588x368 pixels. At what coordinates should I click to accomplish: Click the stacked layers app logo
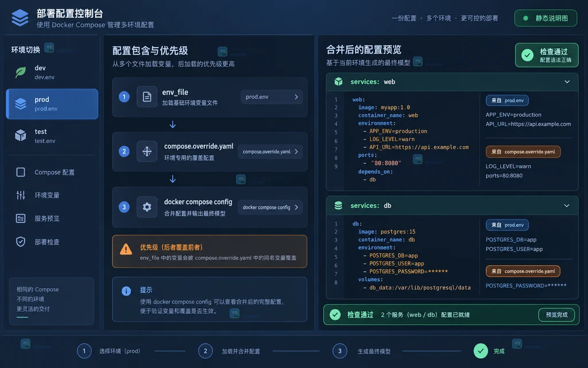pos(20,18)
